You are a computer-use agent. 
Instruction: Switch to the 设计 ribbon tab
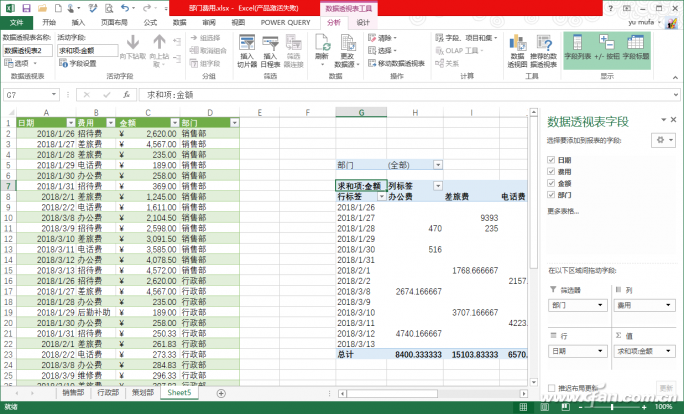(x=363, y=22)
